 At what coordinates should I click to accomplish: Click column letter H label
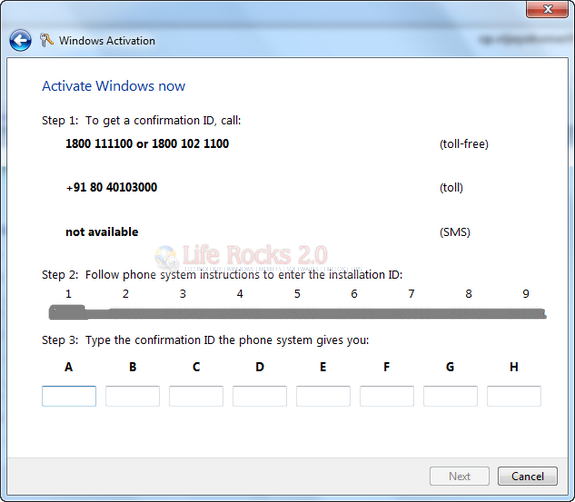coord(514,367)
